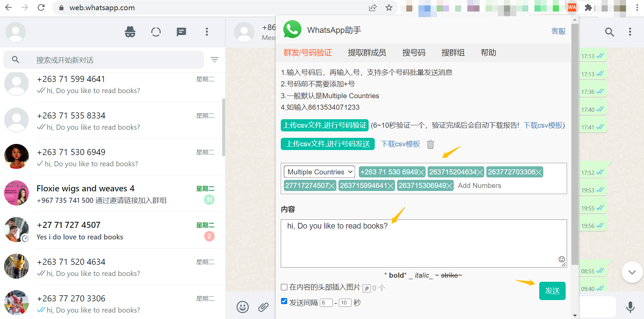
Task: Enable 在内容的头部插入图片 checkbox
Action: click(x=284, y=287)
